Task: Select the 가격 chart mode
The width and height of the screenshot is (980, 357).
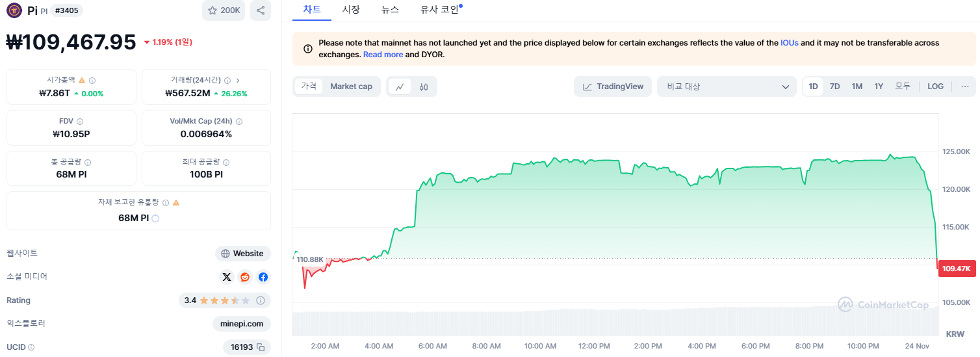Action: [x=309, y=86]
